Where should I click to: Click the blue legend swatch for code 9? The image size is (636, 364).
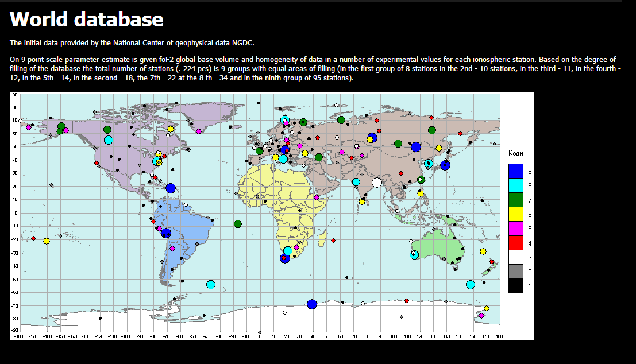pos(515,171)
